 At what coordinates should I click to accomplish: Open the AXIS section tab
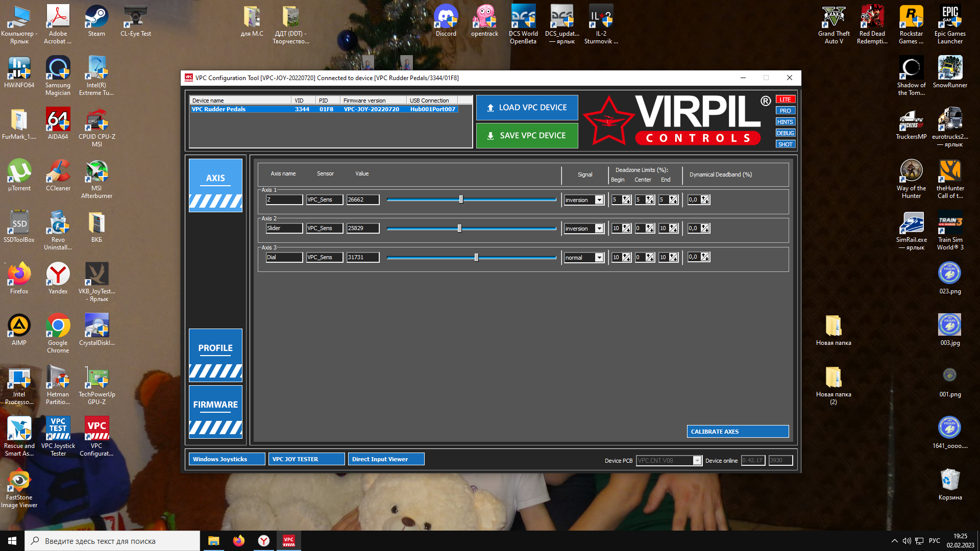[215, 185]
